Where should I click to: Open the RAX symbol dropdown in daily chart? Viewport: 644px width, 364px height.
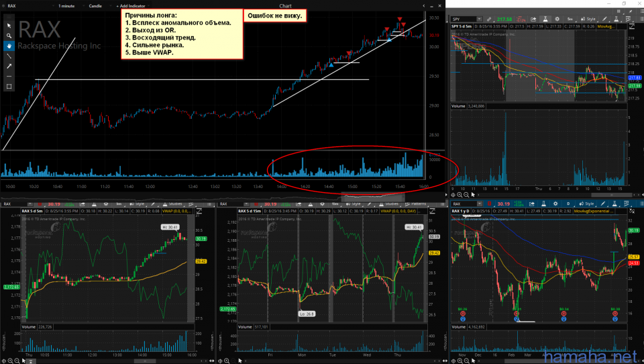tap(479, 204)
